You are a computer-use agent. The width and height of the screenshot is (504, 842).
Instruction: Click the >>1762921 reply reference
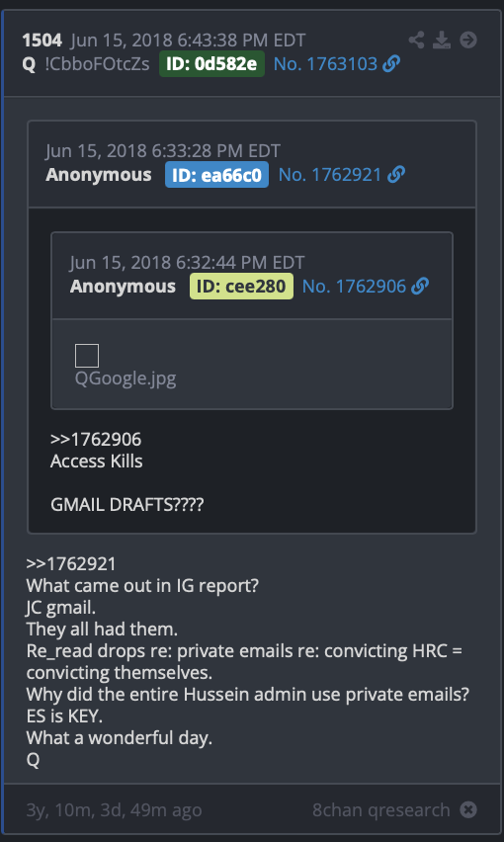71,564
